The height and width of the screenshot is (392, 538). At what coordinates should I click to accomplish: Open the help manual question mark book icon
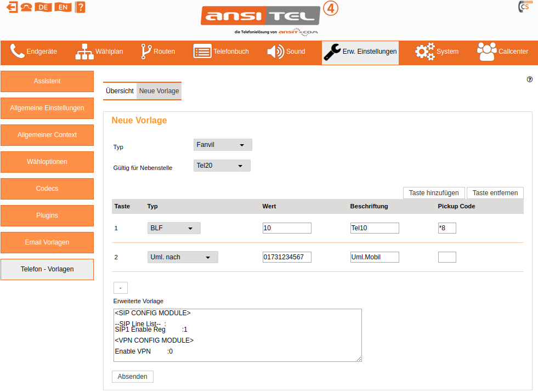click(x=80, y=7)
